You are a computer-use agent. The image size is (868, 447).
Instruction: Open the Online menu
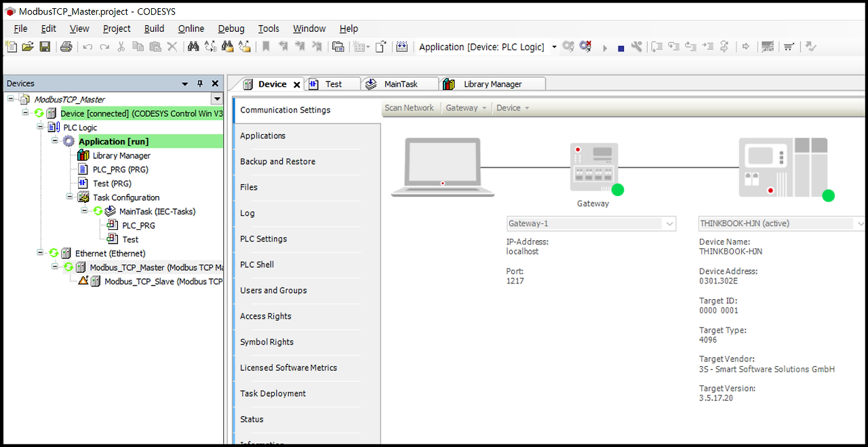[x=191, y=28]
